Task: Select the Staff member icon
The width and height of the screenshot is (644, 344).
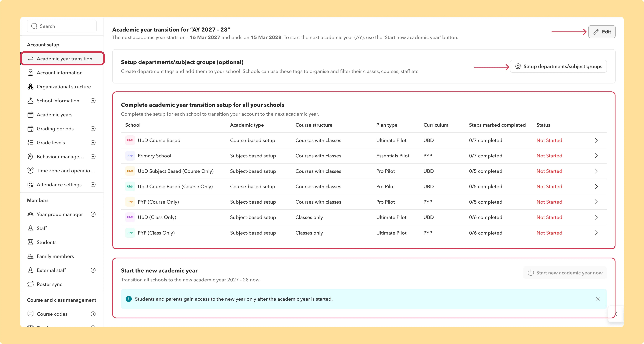Action: (31, 228)
